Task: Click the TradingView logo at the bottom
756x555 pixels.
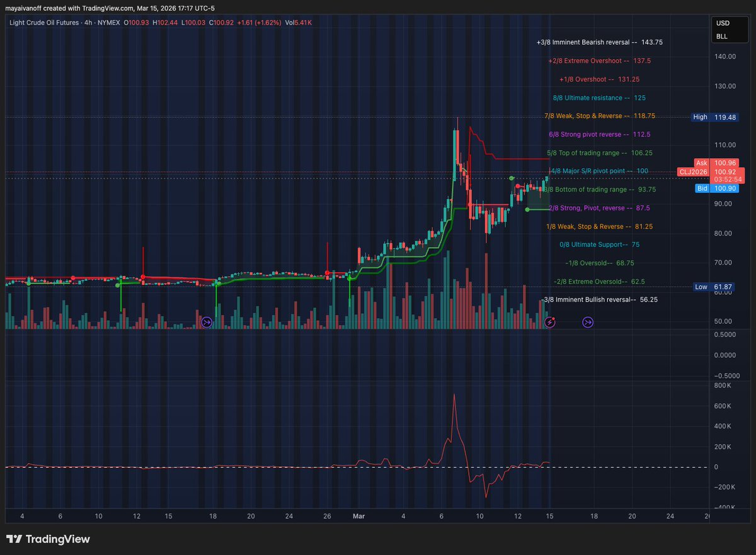Action: coord(49,539)
